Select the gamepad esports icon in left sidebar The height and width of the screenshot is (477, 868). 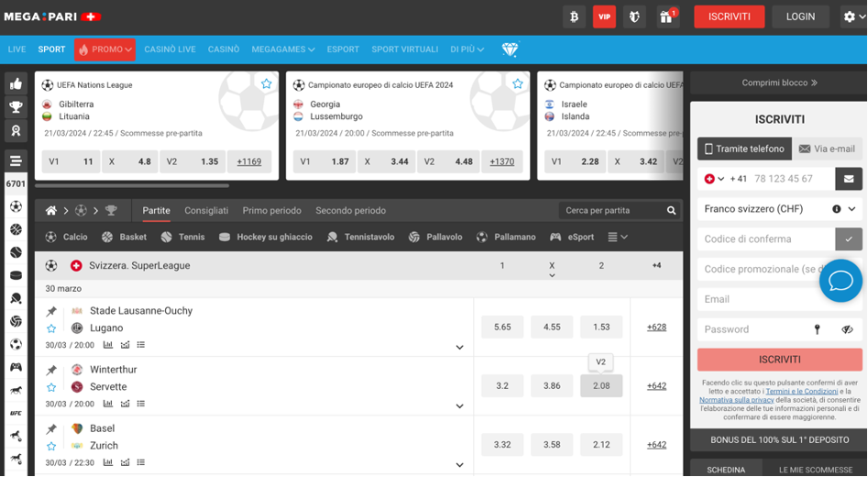click(16, 367)
